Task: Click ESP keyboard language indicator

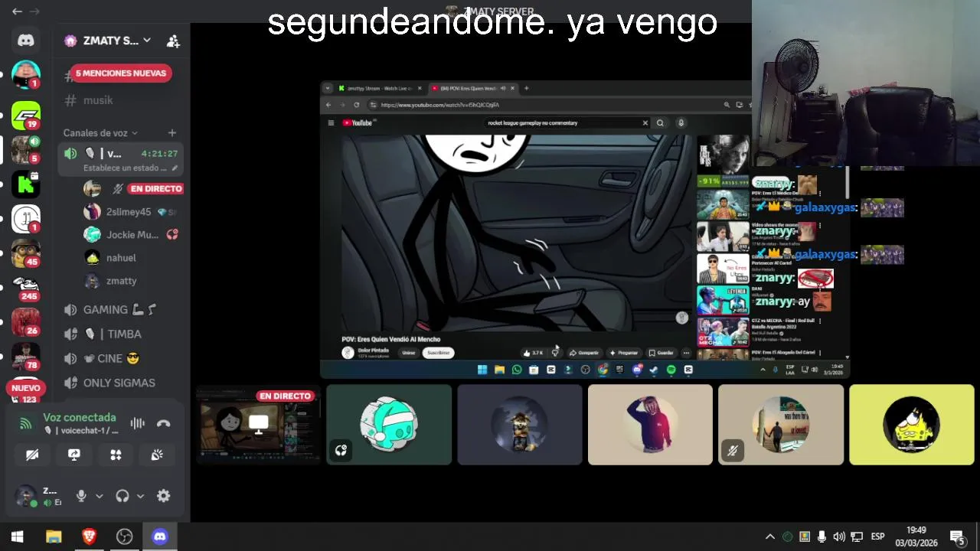Action: (x=877, y=537)
